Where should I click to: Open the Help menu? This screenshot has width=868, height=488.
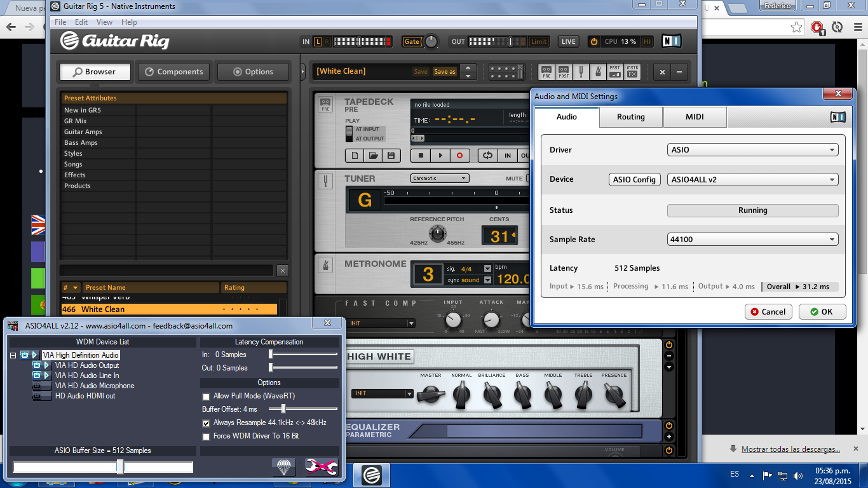pos(129,22)
